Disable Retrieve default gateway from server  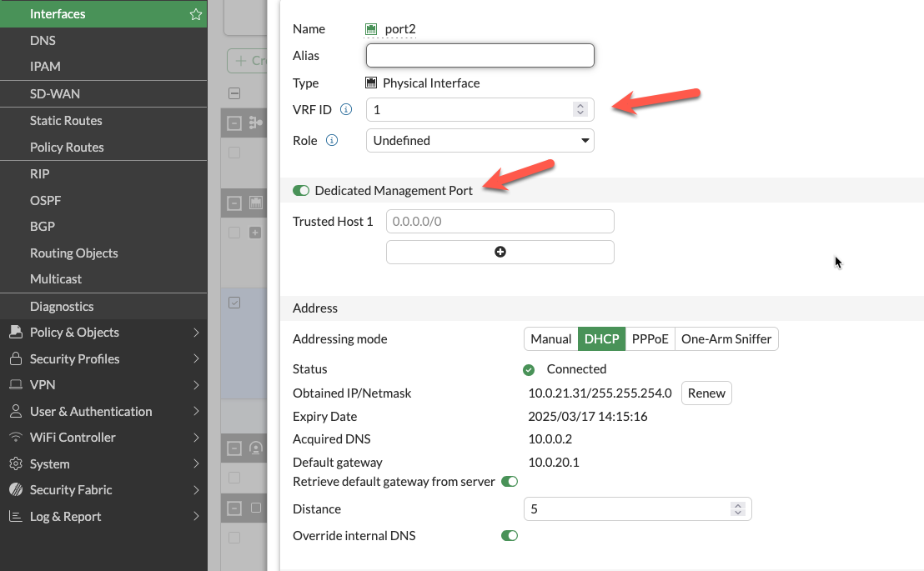[x=509, y=482]
